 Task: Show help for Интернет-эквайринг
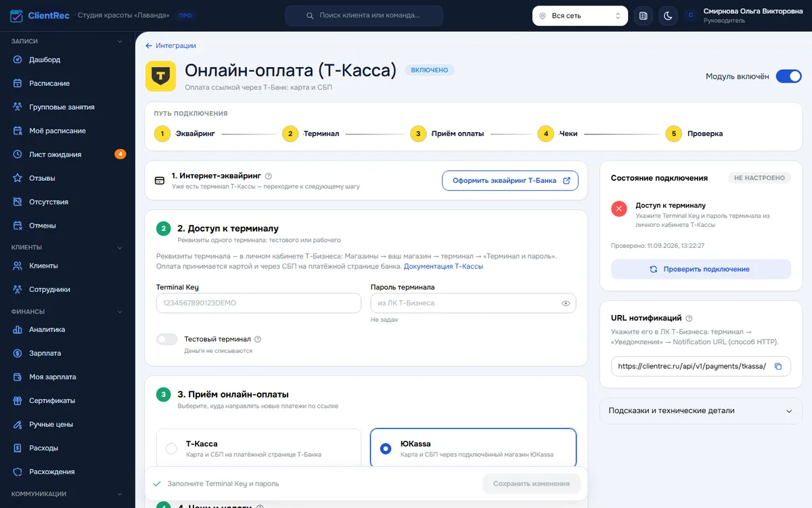pyautogui.click(x=269, y=175)
